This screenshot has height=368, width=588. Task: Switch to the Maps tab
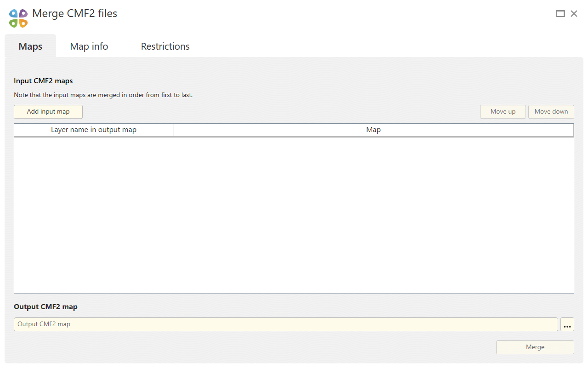[30, 46]
